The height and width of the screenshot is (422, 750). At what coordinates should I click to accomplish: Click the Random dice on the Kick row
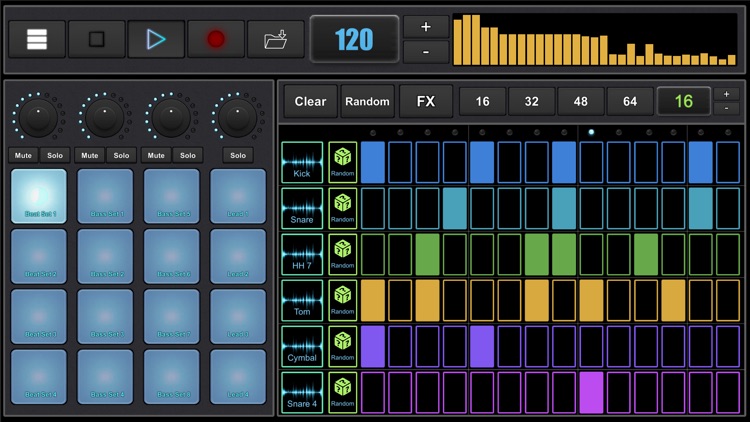[342, 162]
